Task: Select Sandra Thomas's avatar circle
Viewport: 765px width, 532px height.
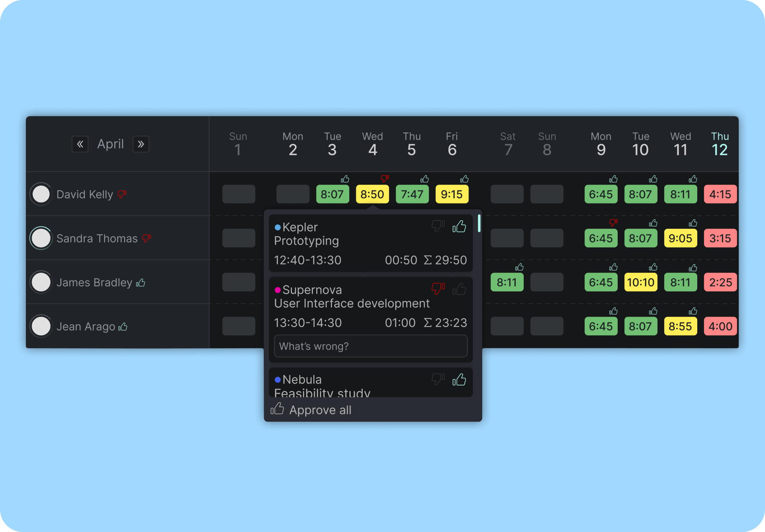Action: point(41,238)
